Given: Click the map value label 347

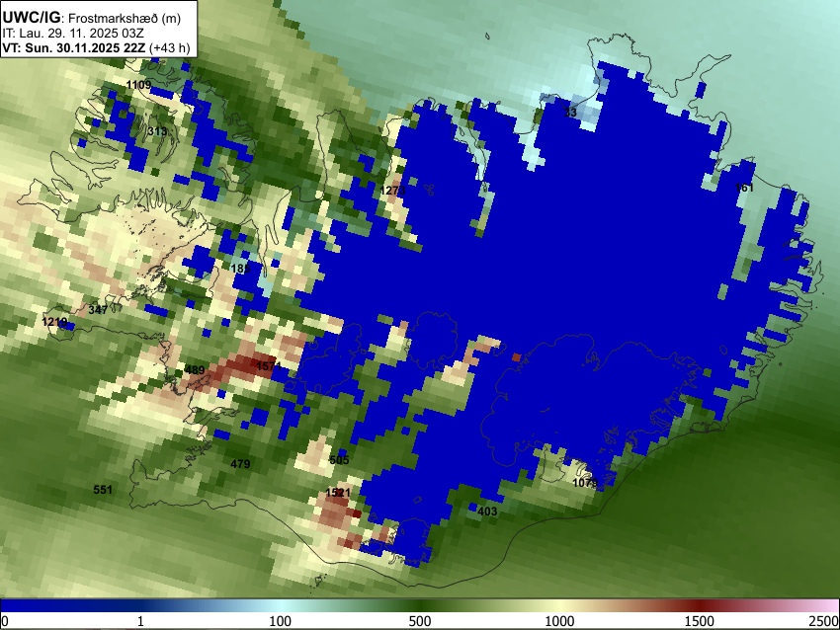Looking at the screenshot, I should point(98,309).
